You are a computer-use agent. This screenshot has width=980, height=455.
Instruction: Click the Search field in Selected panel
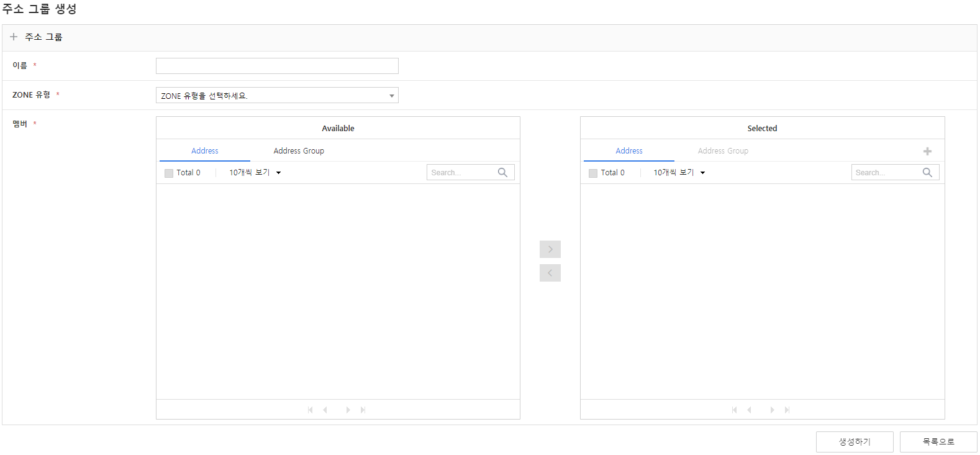click(x=895, y=172)
